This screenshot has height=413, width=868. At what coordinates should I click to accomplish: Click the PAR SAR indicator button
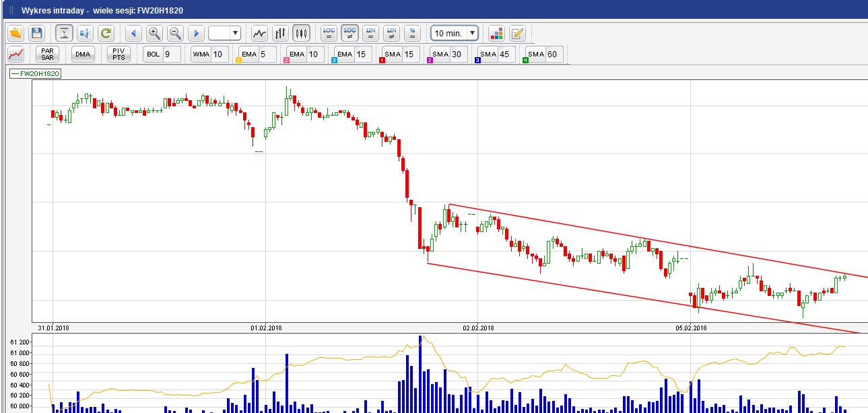pos(47,54)
